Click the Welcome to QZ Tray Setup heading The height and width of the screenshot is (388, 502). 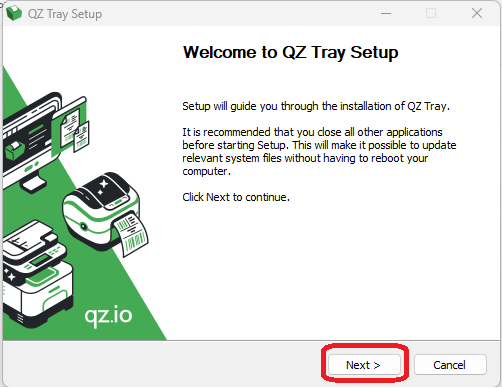coord(291,52)
